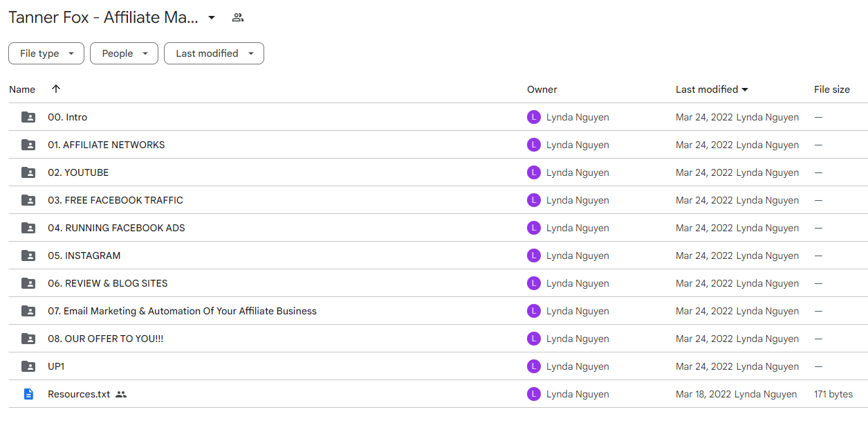The height and width of the screenshot is (421, 868).
Task: Select 06. REVIEW & BLOG SITES folder name
Action: (x=108, y=283)
